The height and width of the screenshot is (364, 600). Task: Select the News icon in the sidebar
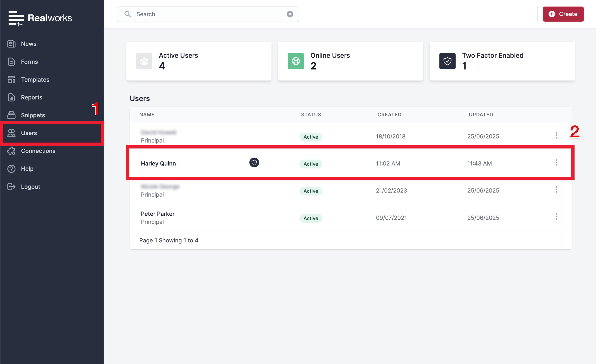(11, 44)
